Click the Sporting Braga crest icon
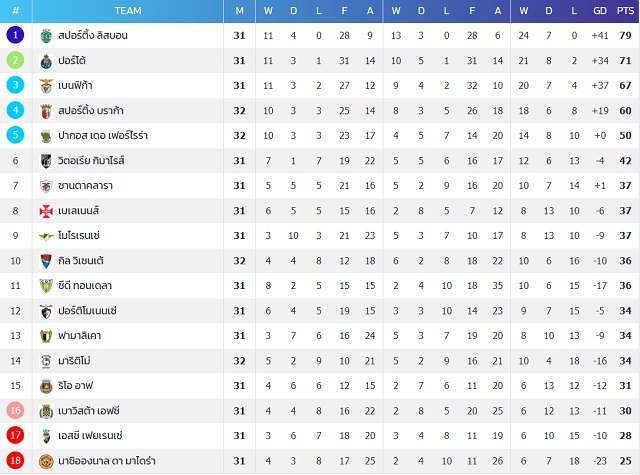Viewport: 640px width, 475px height. (46, 111)
